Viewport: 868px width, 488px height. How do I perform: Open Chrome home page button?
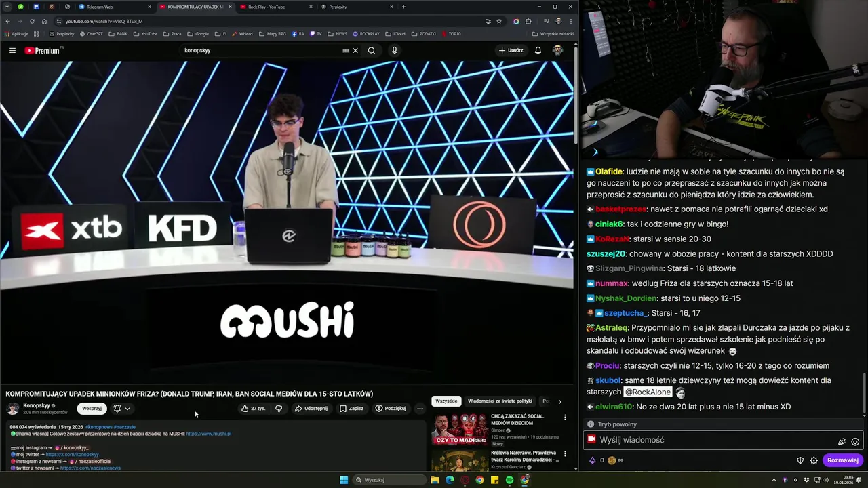[x=44, y=21]
